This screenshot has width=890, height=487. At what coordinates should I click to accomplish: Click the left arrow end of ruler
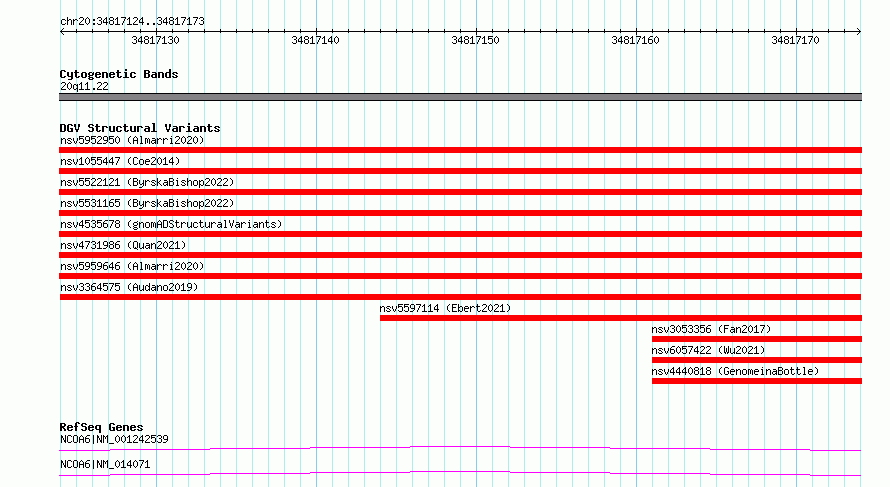click(x=62, y=32)
